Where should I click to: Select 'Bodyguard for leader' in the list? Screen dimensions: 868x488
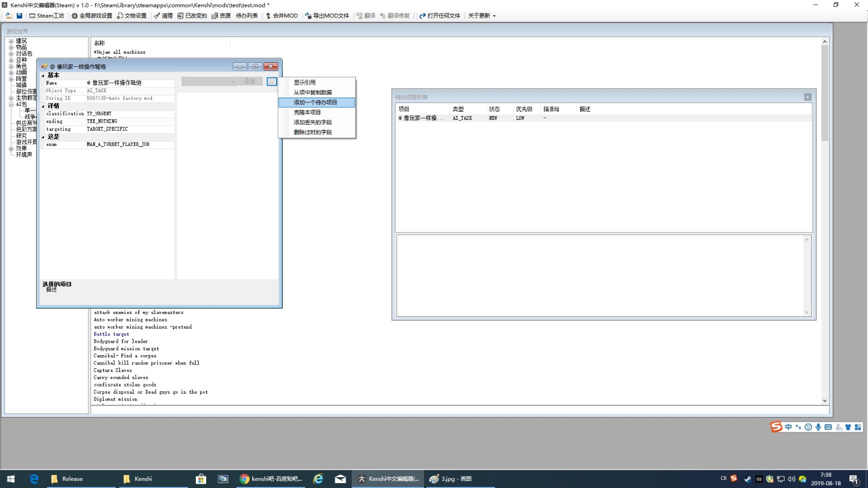click(x=120, y=342)
